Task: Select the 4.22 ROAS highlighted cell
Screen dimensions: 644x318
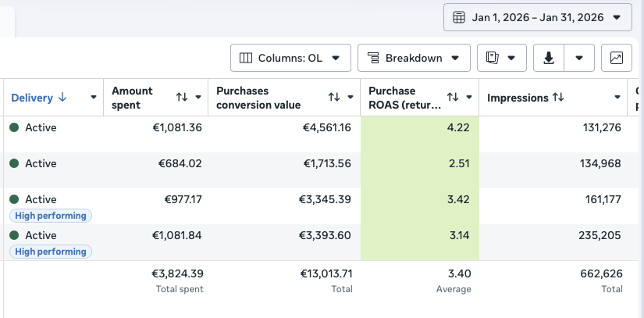Action: tap(420, 134)
